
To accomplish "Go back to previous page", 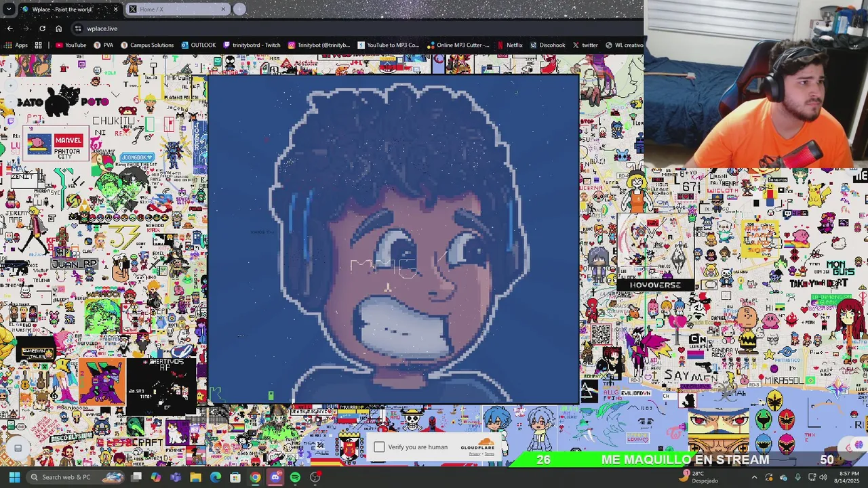I will click(x=9, y=28).
